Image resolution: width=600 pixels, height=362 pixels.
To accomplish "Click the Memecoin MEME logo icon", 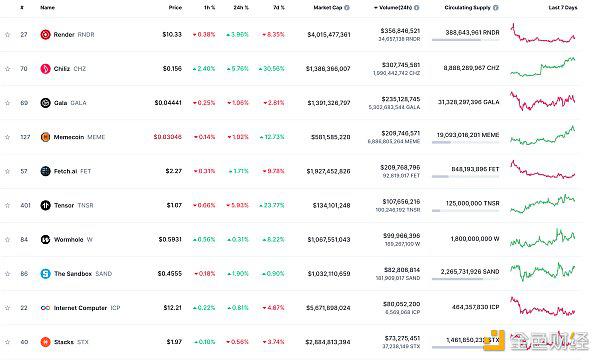I will point(46,137).
